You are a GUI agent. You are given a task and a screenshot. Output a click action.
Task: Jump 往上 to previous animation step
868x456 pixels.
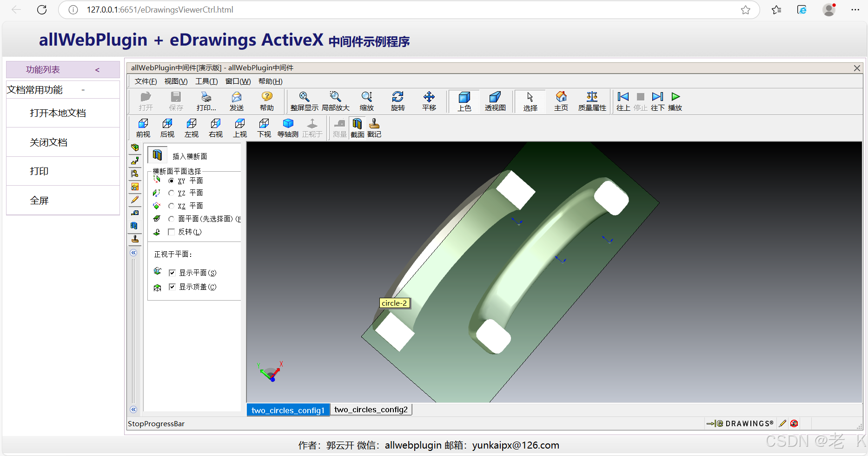pyautogui.click(x=623, y=101)
